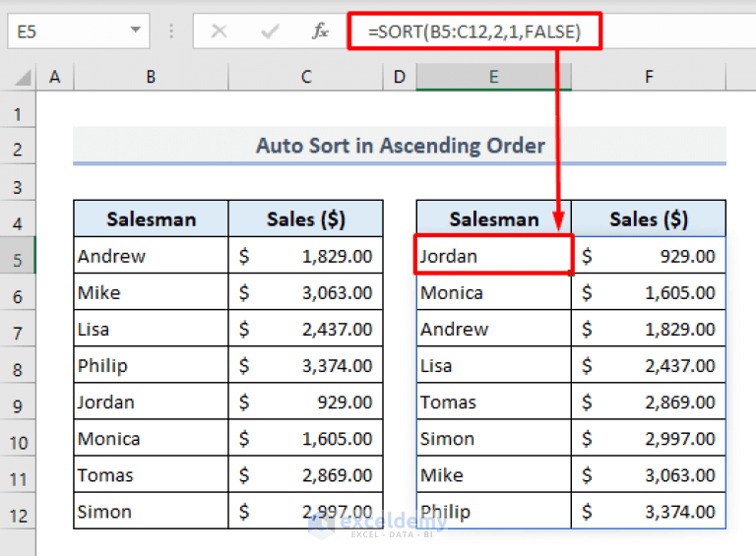
Task: Select column C header
Action: point(306,77)
